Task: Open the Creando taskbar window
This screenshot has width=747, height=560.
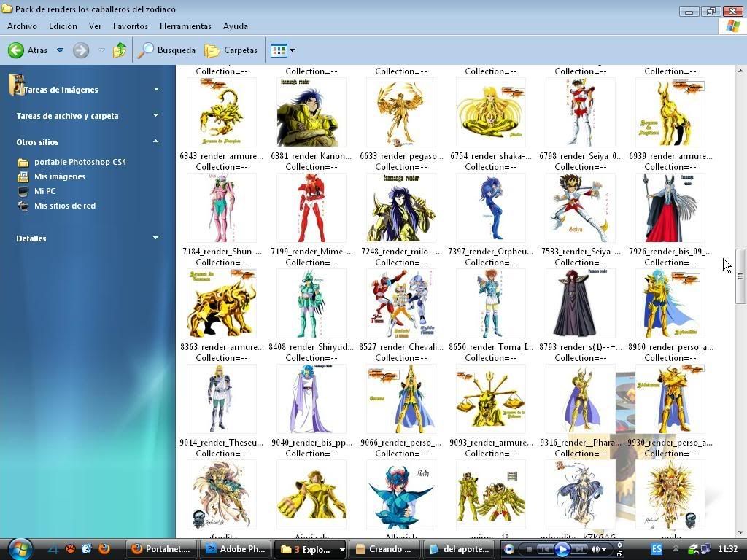Action: [x=384, y=549]
